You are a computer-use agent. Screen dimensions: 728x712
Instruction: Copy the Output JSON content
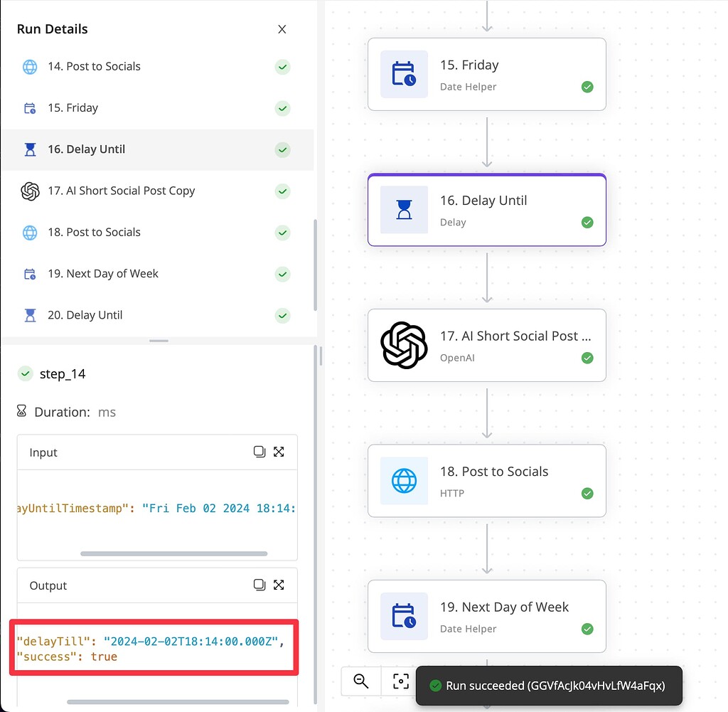pos(259,585)
